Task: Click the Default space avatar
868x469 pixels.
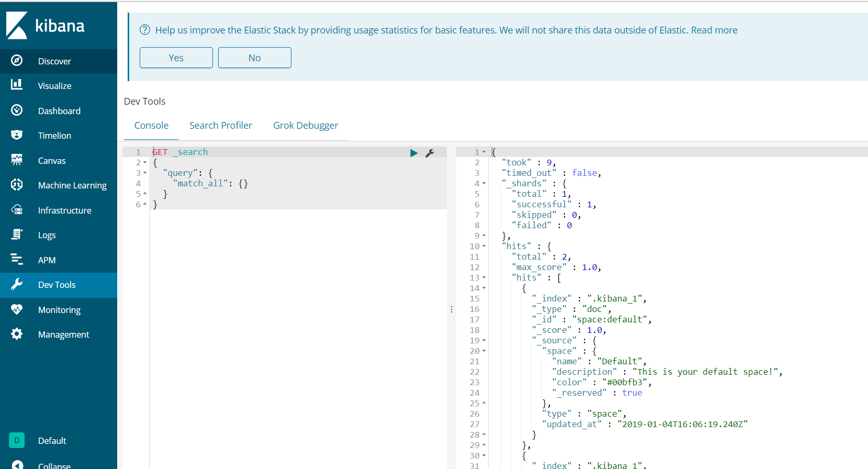Action: pyautogui.click(x=17, y=440)
